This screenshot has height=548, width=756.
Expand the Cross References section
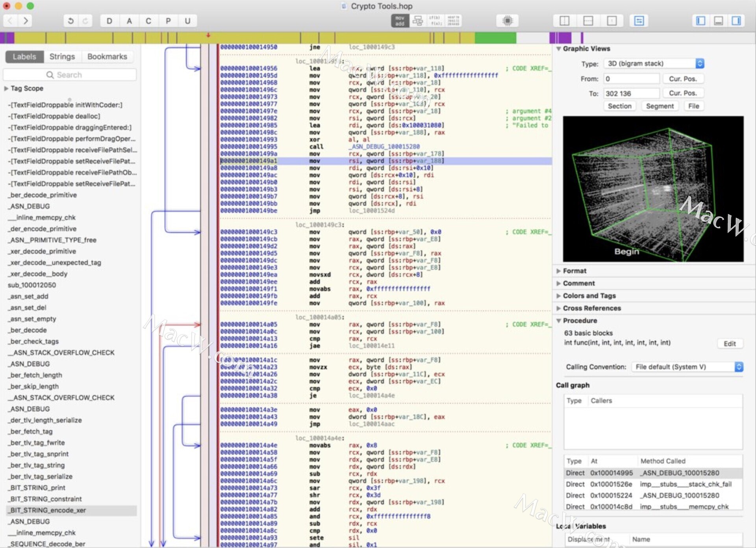point(558,308)
